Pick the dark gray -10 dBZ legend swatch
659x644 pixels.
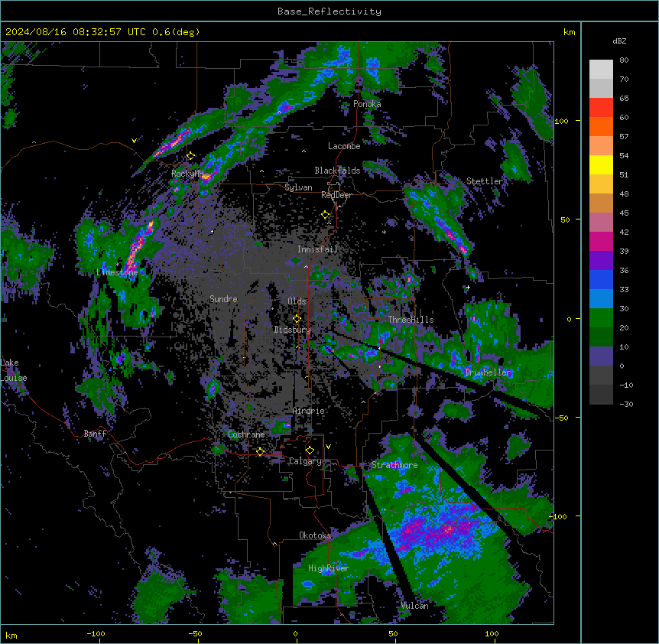601,395
